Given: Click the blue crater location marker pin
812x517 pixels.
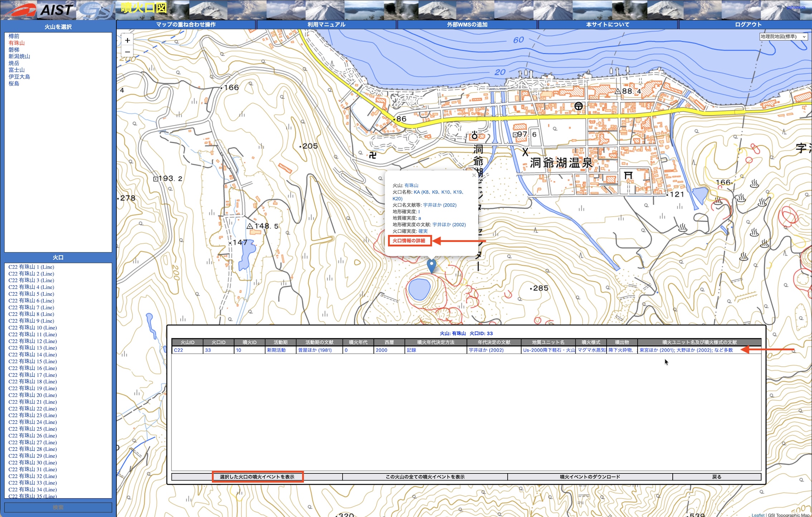Looking at the screenshot, I should tap(431, 265).
